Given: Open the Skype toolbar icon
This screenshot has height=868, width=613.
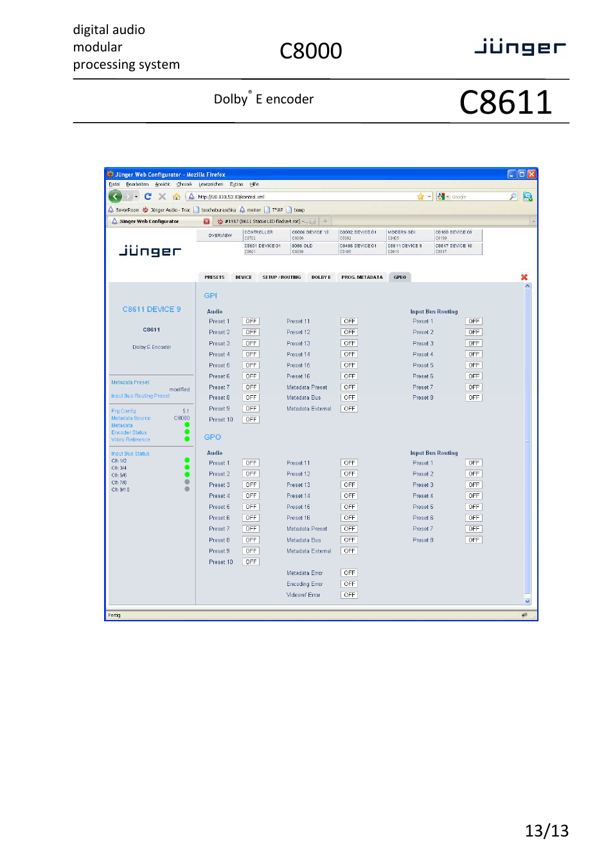Looking at the screenshot, I should click(x=528, y=197).
